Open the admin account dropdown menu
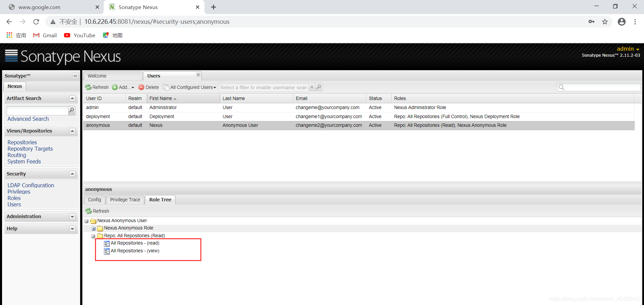644x305 pixels. tap(628, 49)
